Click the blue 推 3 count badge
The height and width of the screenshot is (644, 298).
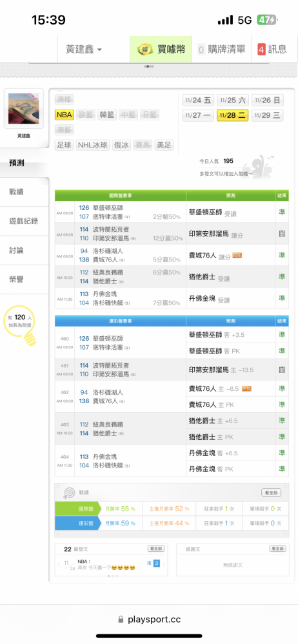[156, 563]
